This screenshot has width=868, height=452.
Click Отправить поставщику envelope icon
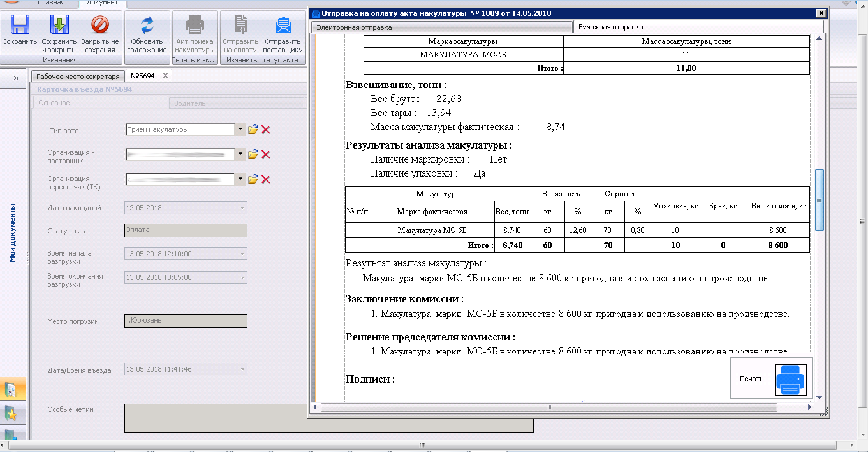point(283,25)
